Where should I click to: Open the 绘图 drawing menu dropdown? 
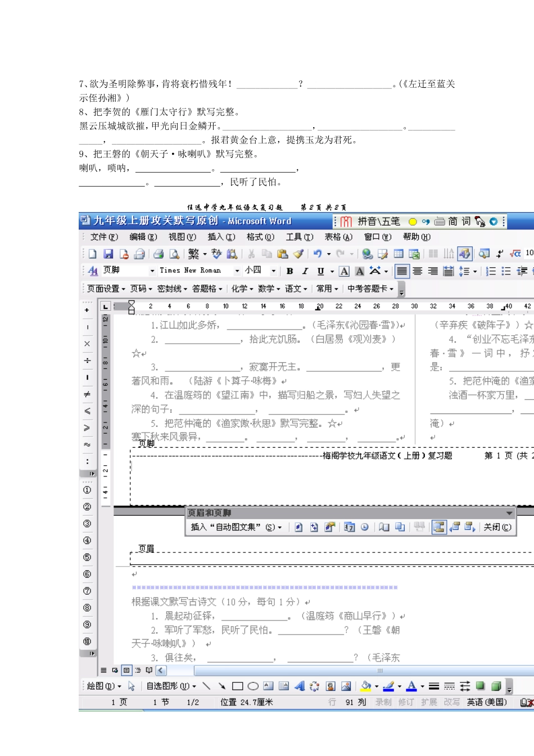[104, 686]
